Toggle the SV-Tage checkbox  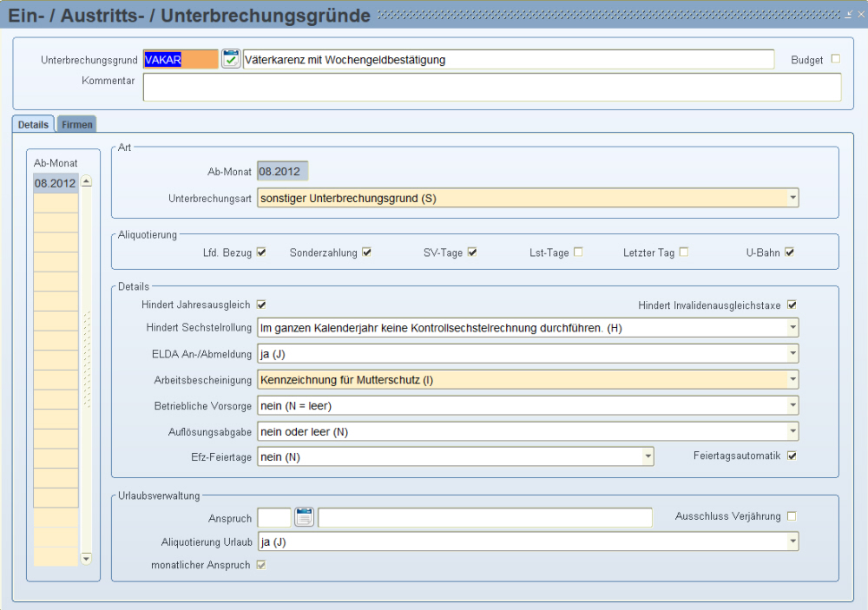pyautogui.click(x=472, y=252)
